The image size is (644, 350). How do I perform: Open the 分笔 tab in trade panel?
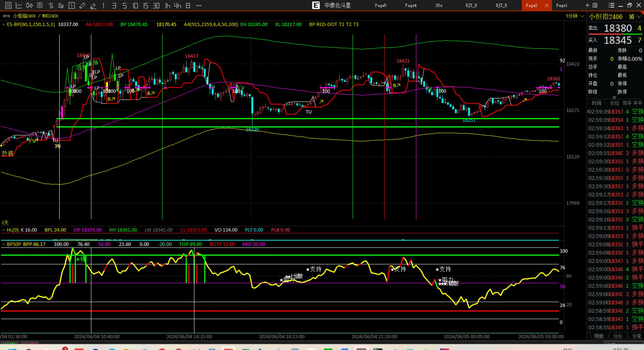636,336
